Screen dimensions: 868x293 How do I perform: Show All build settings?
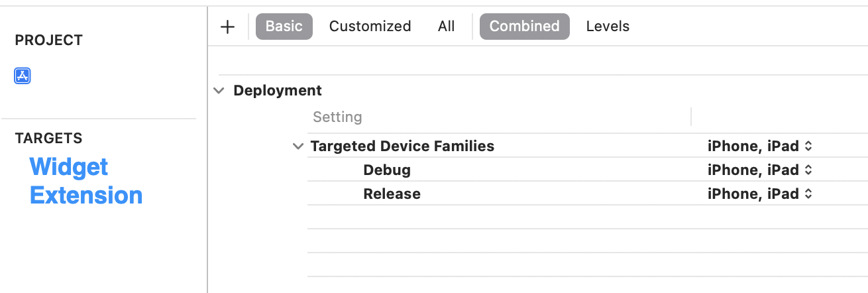click(446, 27)
